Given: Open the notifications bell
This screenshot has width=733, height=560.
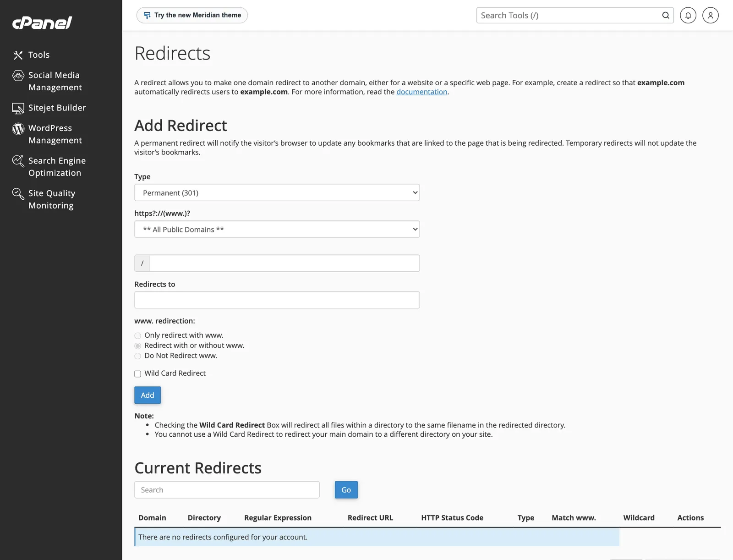Looking at the screenshot, I should pyautogui.click(x=688, y=15).
